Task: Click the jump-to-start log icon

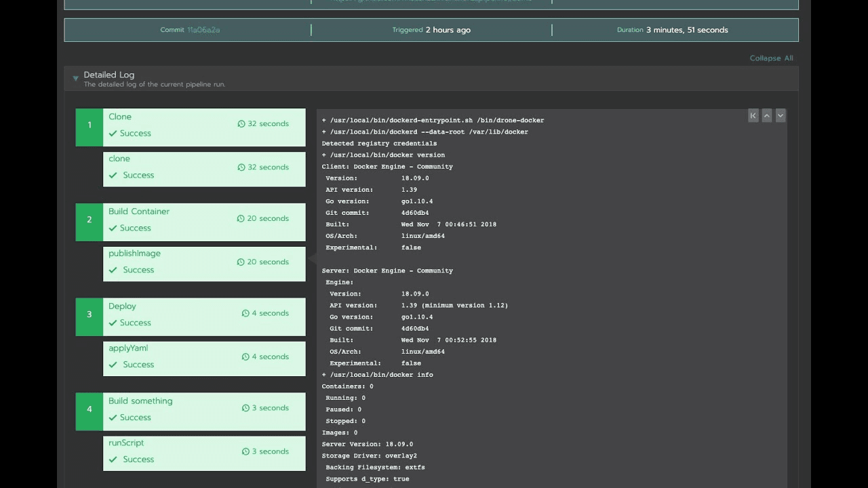Action: (x=753, y=116)
